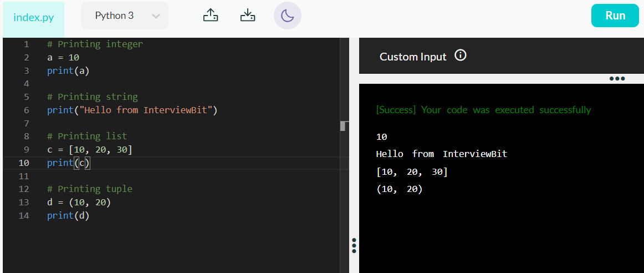Select the index.py file tab
This screenshot has height=273, width=644.
[x=33, y=17]
